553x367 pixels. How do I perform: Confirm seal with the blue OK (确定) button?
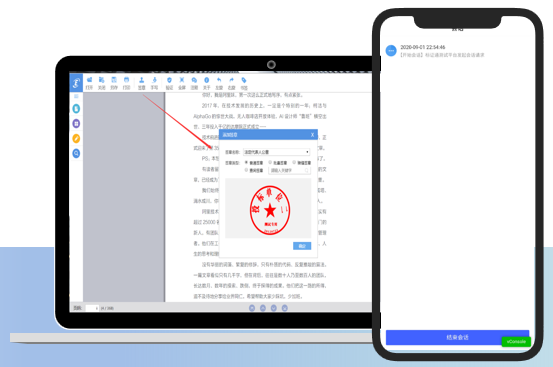pos(302,246)
